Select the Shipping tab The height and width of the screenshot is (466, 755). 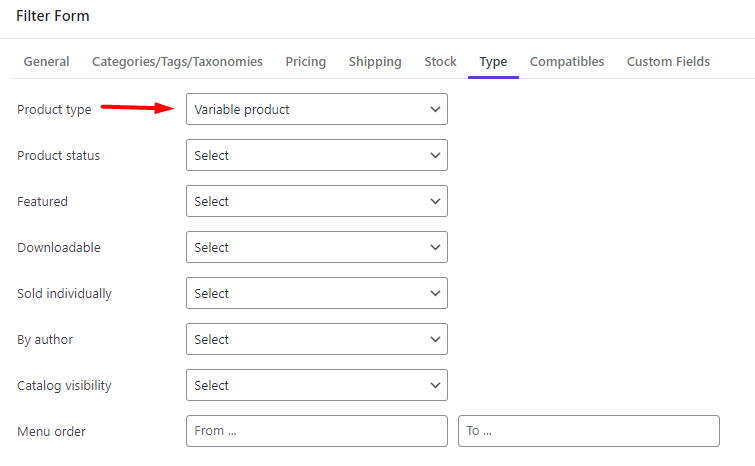375,62
